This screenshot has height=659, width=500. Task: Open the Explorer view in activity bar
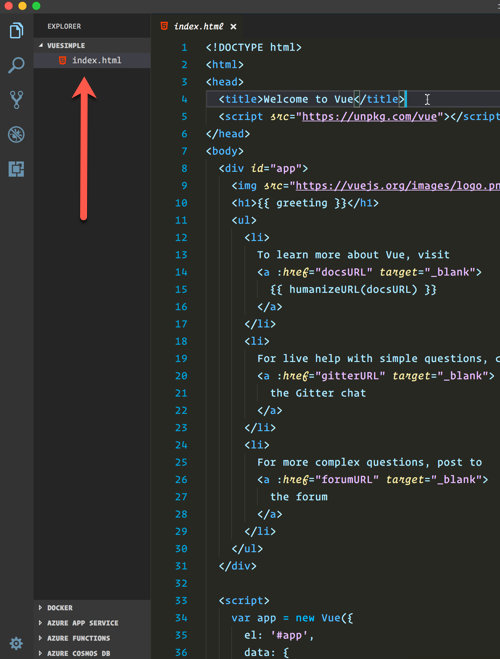[x=16, y=30]
